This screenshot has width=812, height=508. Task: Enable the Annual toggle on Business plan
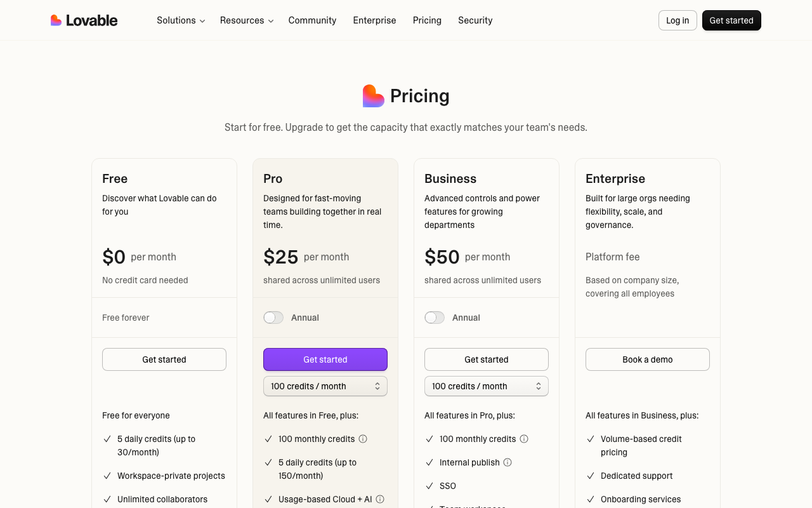click(x=435, y=317)
